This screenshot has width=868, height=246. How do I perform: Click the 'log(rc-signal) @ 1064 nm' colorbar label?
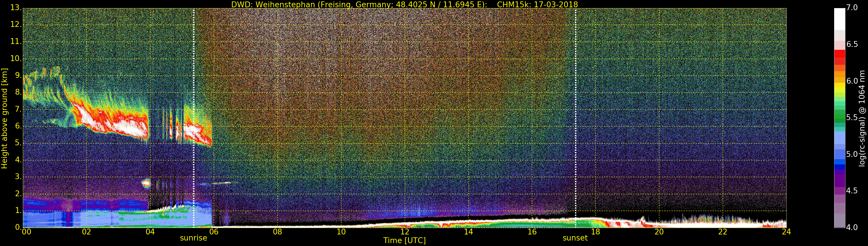[x=862, y=118]
